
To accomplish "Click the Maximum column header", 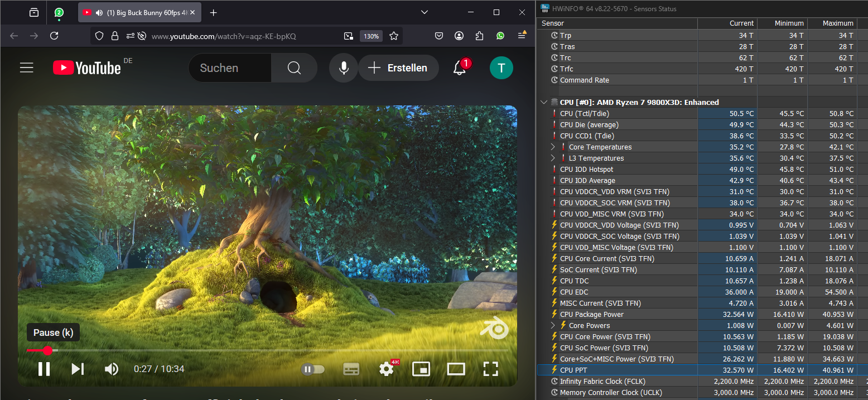I will coord(832,23).
